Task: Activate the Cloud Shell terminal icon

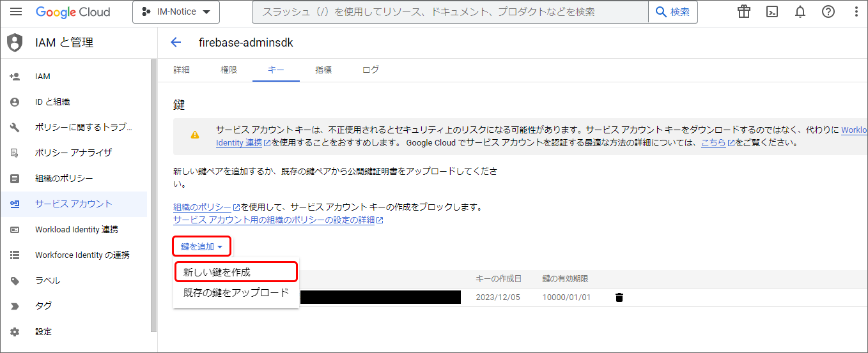Action: coord(772,11)
